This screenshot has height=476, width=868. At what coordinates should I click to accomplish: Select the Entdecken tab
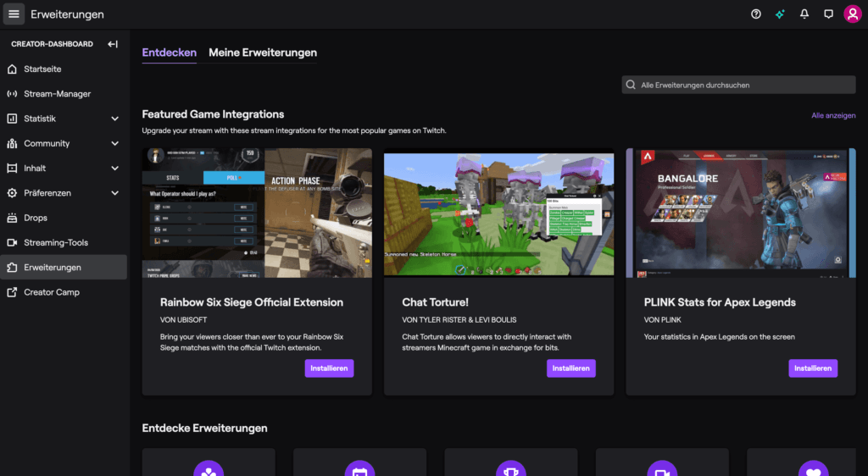(x=169, y=53)
